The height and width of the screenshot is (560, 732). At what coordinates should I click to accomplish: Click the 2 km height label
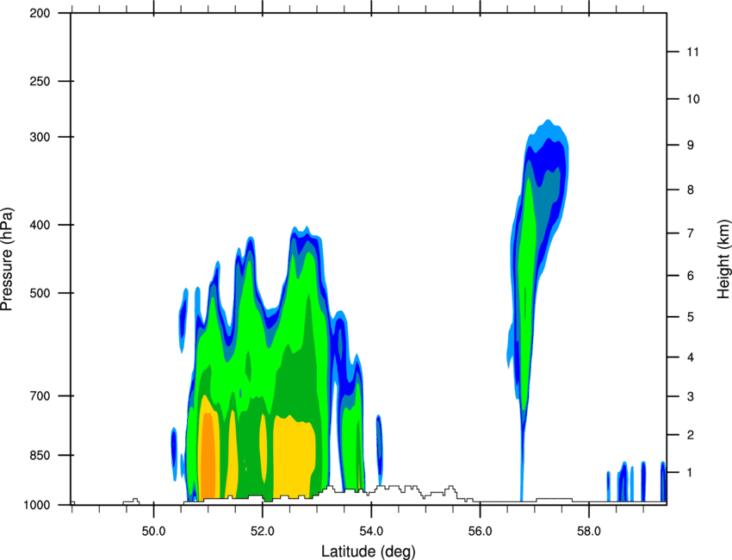click(x=691, y=435)
